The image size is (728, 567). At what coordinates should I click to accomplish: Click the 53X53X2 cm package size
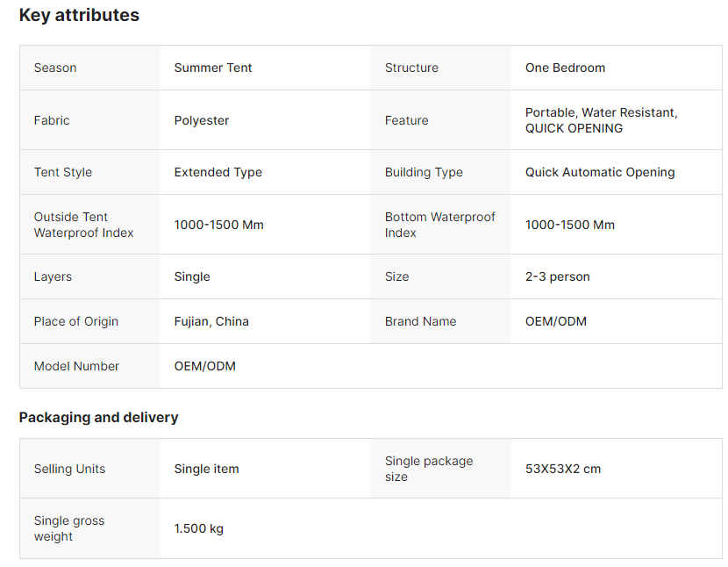(563, 469)
